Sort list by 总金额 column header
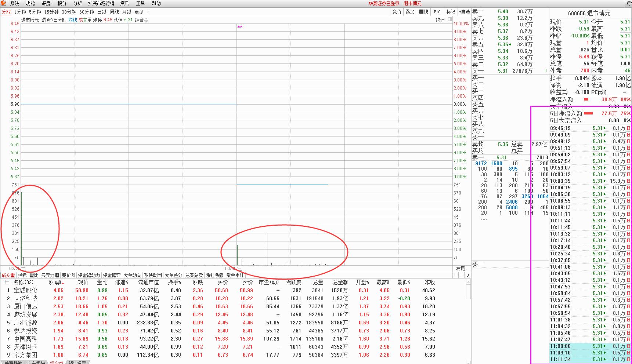The width and height of the screenshot is (632, 364). point(340,282)
